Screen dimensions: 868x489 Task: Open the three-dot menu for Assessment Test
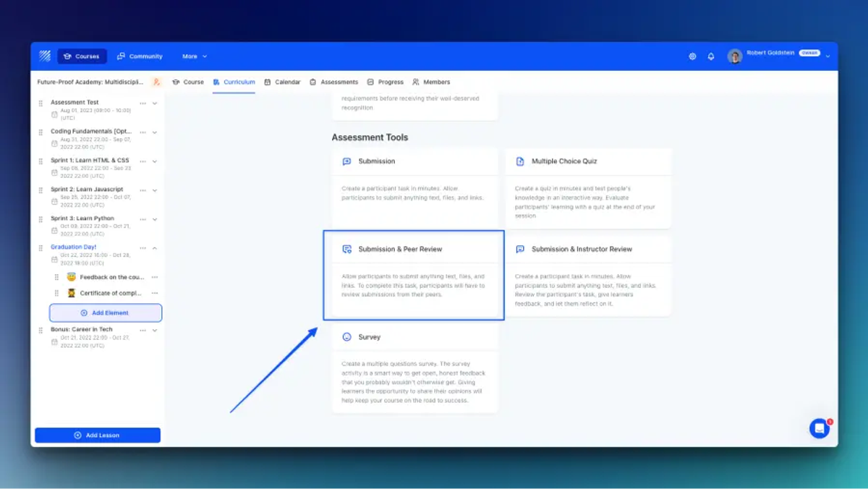coord(142,103)
